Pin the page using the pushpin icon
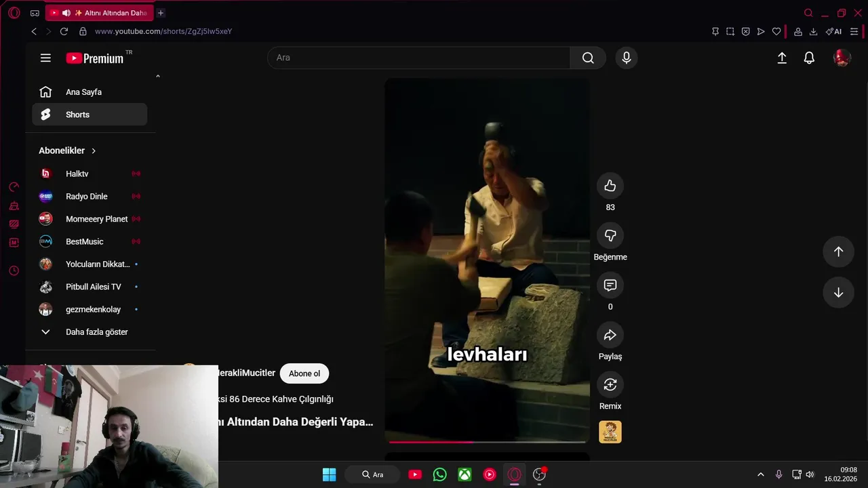The width and height of the screenshot is (868, 488). (715, 31)
